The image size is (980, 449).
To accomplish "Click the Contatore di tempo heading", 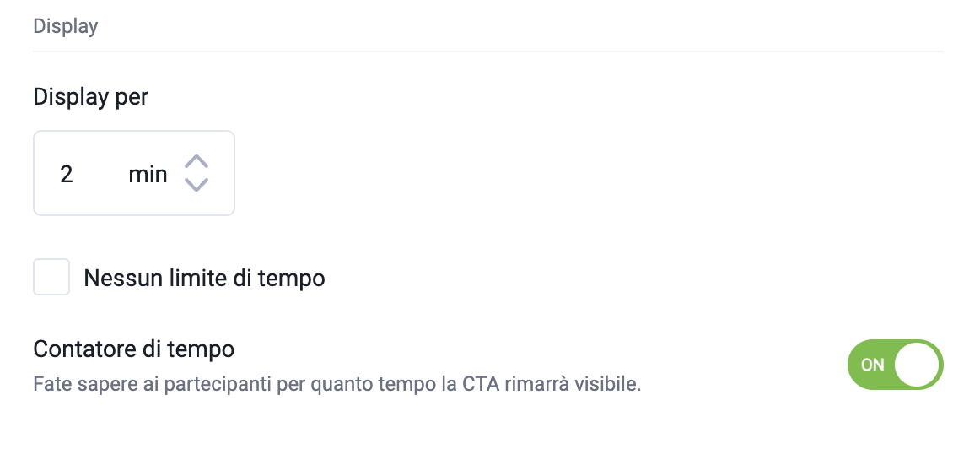I will click(133, 348).
